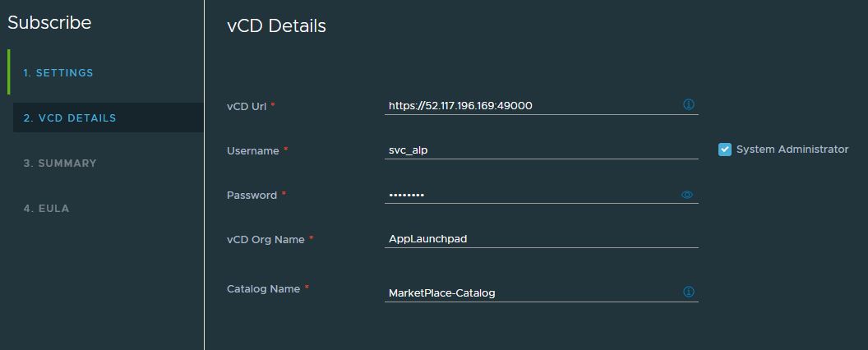
Task: Click the info icon beside vCD Url
Action: 689,104
